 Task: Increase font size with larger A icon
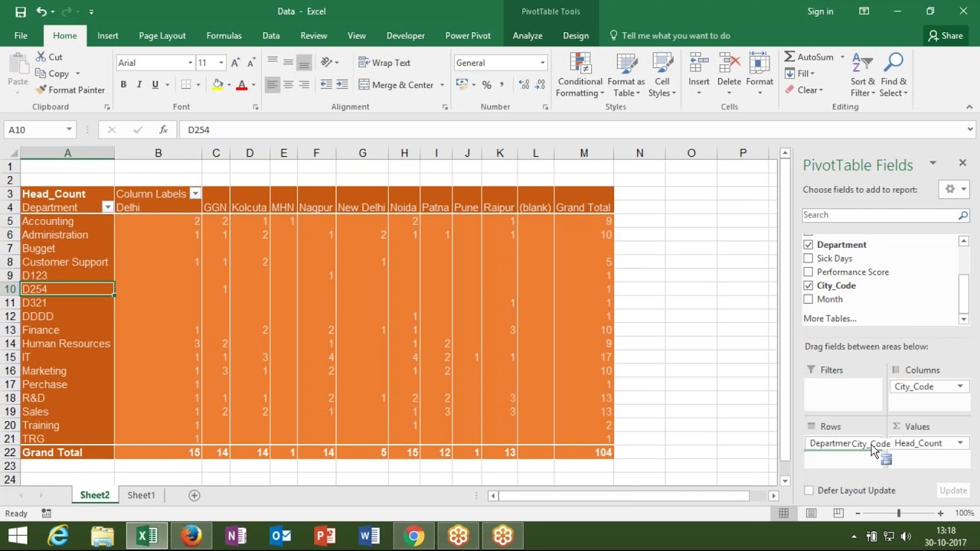236,63
